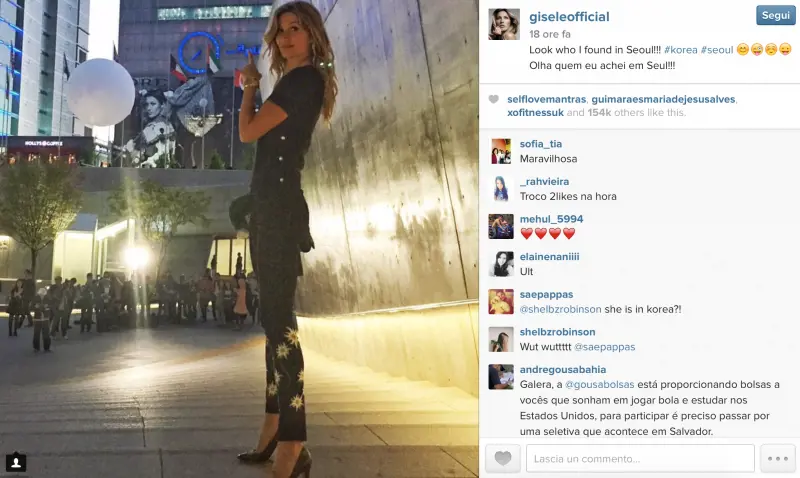800x478 pixels.
Task: Click the heart like button beside comment box
Action: click(x=503, y=458)
